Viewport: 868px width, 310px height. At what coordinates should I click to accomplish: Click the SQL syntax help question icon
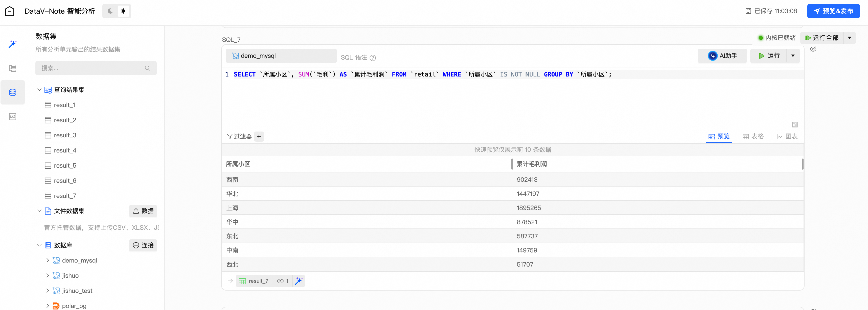tap(373, 58)
